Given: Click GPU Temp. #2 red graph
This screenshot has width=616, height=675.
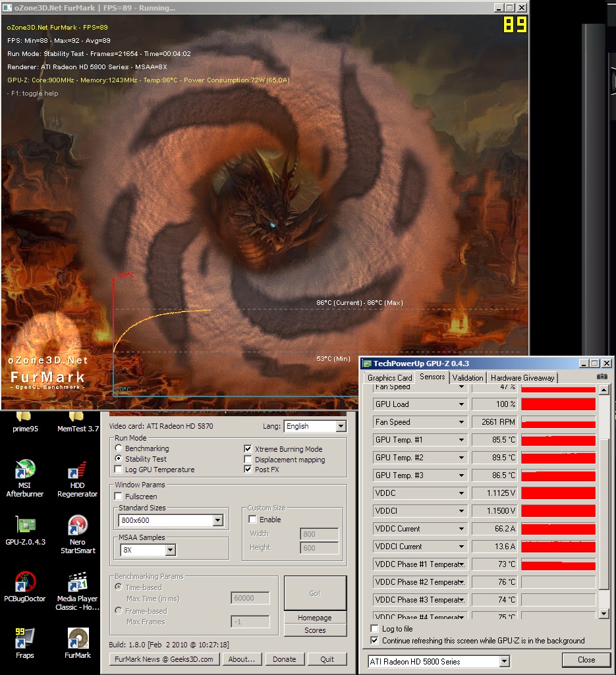Looking at the screenshot, I should coord(558,458).
